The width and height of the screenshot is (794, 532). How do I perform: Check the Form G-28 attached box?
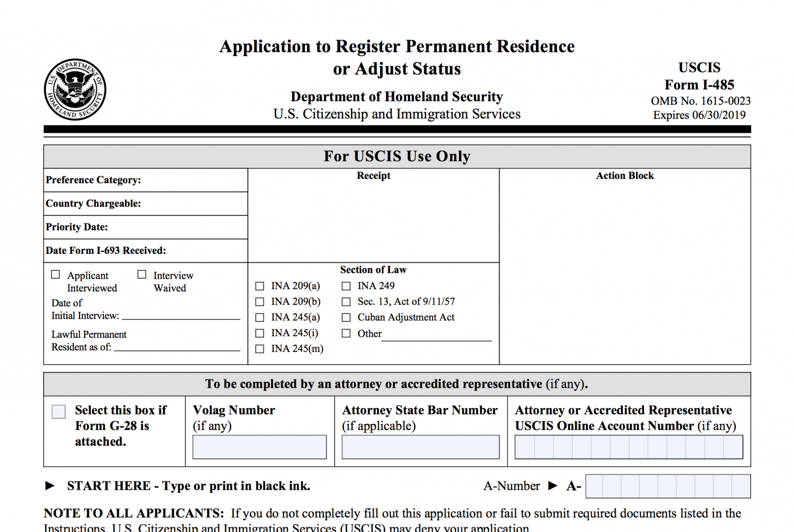point(58,411)
